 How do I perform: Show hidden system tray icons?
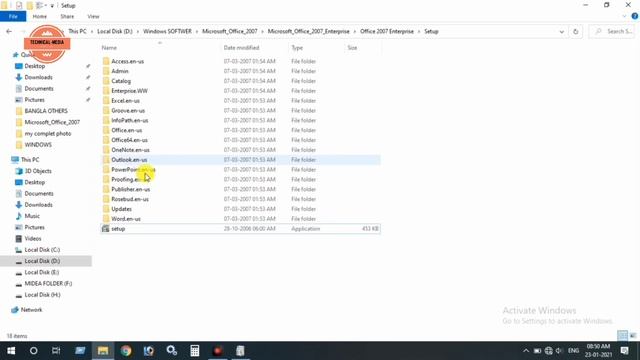[526, 351]
